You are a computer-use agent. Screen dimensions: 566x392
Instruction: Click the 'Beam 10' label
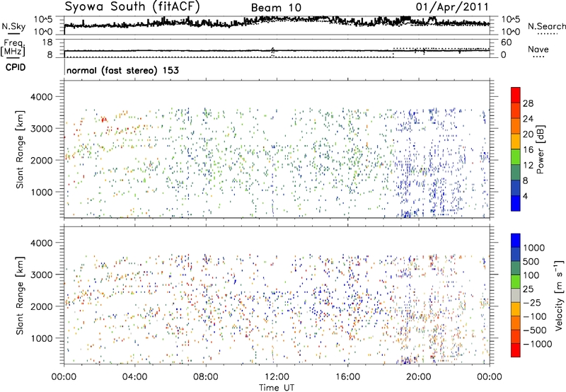click(276, 8)
